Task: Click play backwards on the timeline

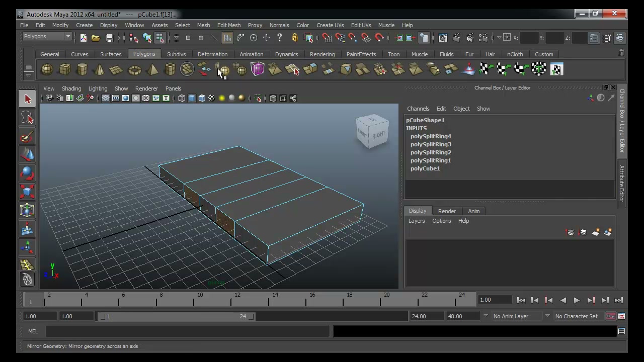Action: point(563,300)
